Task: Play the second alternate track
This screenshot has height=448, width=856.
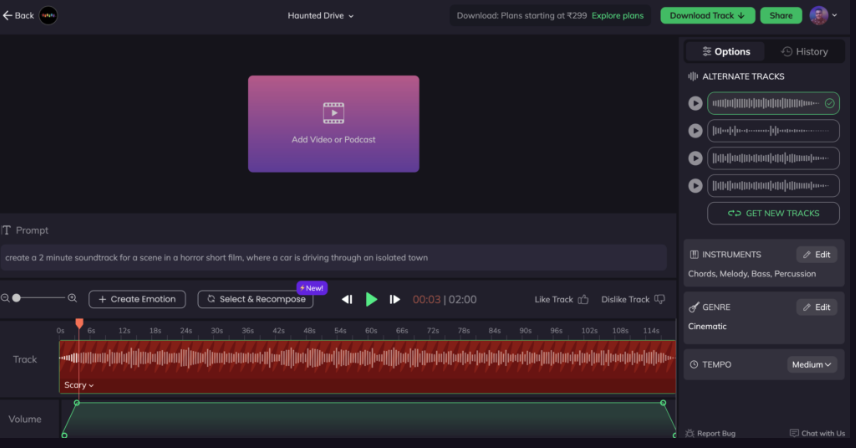Action: click(695, 131)
